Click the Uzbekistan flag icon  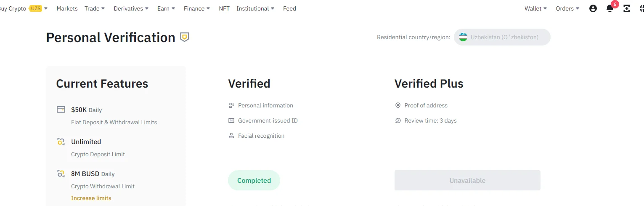click(463, 37)
